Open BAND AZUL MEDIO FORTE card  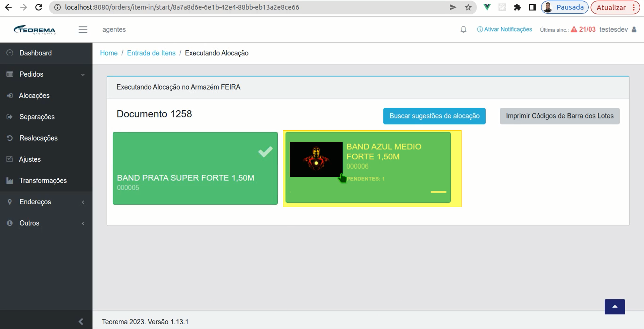click(368, 167)
